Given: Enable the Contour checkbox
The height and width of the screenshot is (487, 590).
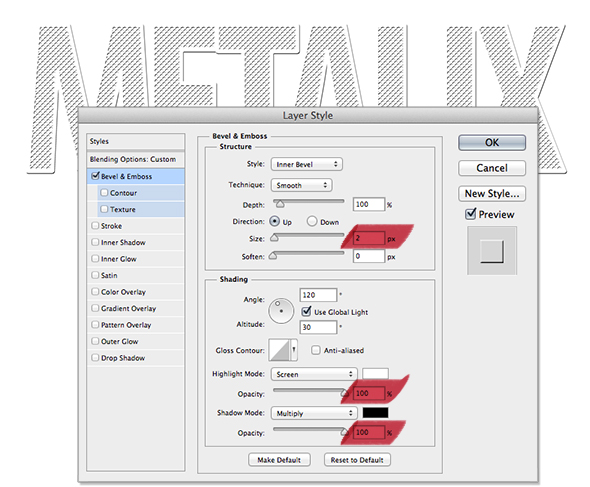Looking at the screenshot, I should coord(104,193).
